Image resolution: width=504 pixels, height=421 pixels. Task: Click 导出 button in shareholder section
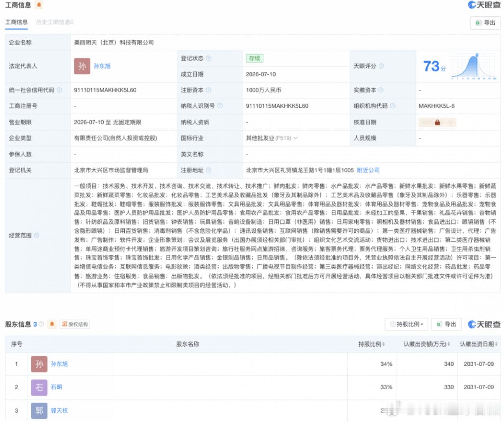click(x=446, y=324)
